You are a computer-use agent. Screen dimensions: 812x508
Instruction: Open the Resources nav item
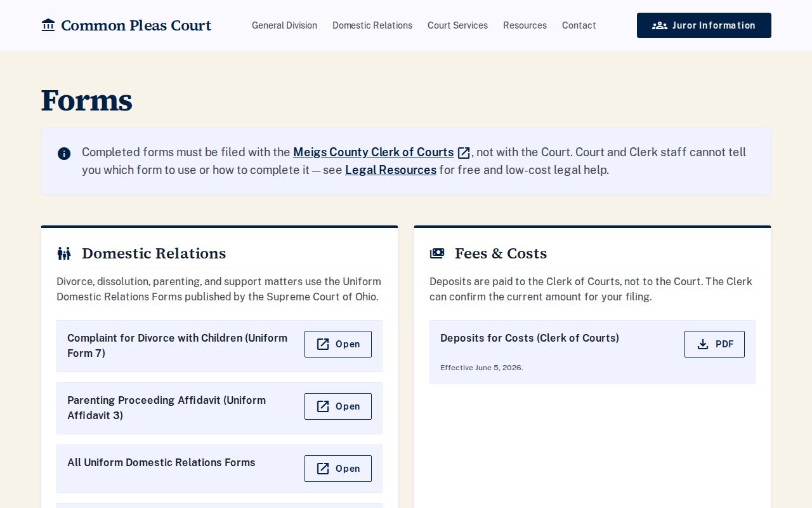click(x=525, y=25)
